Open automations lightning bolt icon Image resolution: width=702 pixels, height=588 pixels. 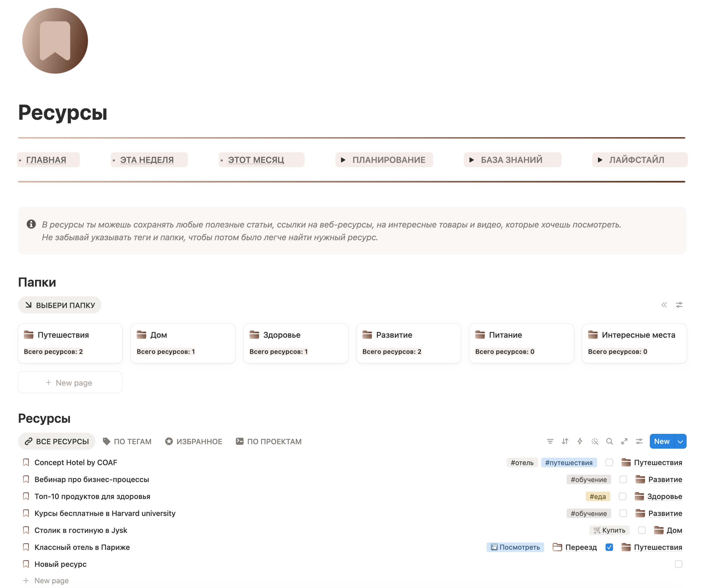(x=580, y=441)
